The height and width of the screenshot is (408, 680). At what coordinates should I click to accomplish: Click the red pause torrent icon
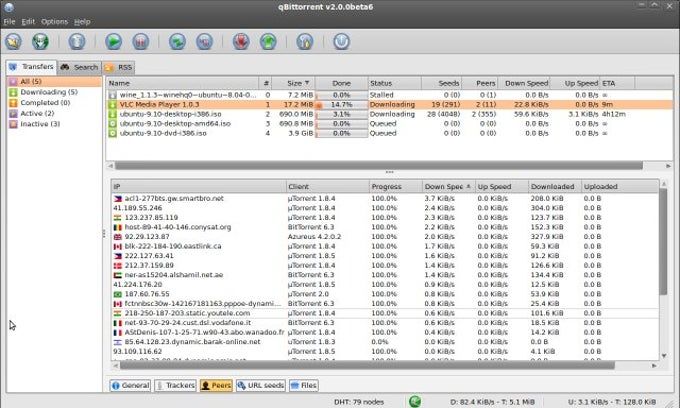(141, 42)
